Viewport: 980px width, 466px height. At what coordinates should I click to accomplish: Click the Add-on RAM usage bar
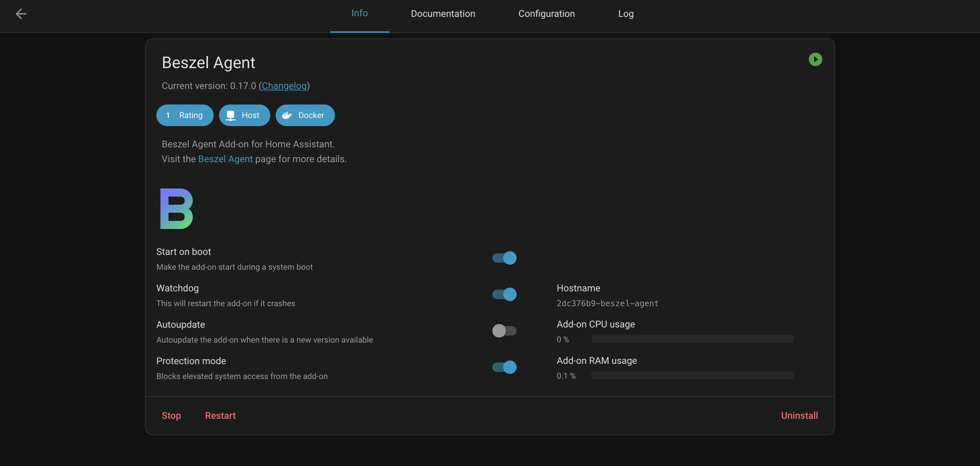tap(693, 375)
